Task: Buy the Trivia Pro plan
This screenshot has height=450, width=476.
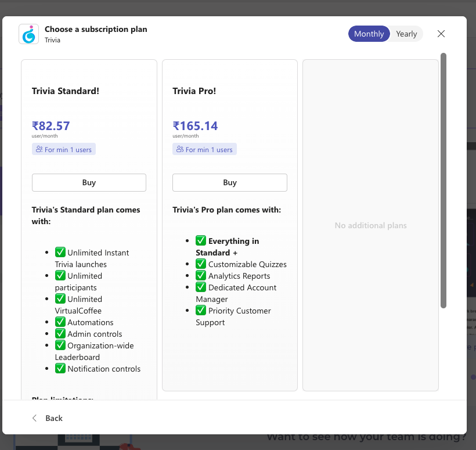Action: (229, 182)
